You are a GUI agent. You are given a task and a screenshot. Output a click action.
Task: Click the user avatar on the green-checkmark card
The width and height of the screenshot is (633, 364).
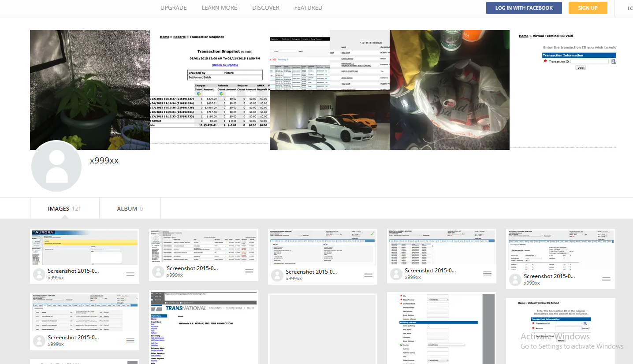(277, 275)
